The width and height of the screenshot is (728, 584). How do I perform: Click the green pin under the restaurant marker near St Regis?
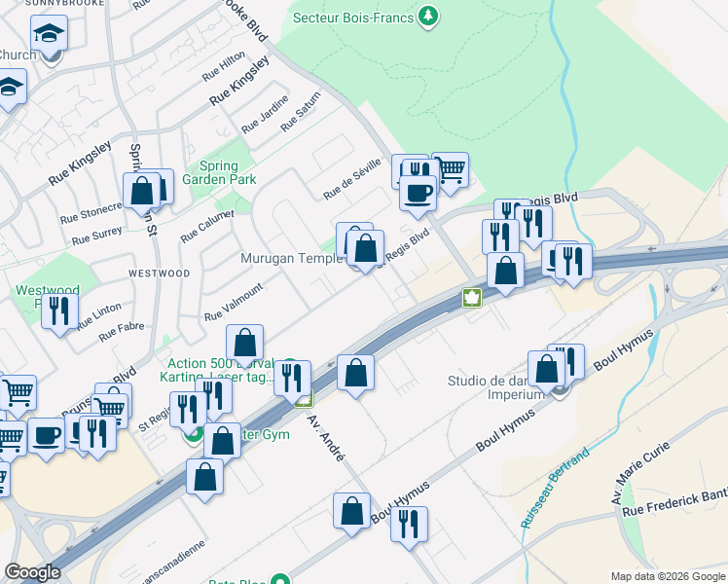coord(193,435)
